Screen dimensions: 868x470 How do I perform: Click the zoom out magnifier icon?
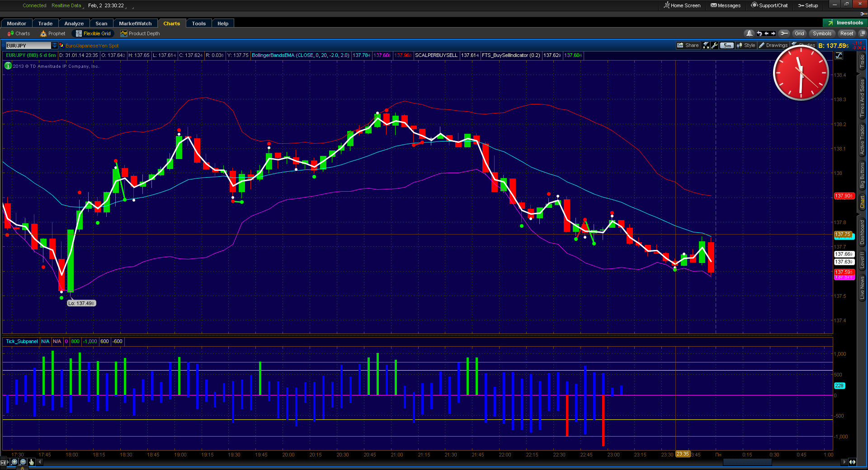tap(23, 462)
